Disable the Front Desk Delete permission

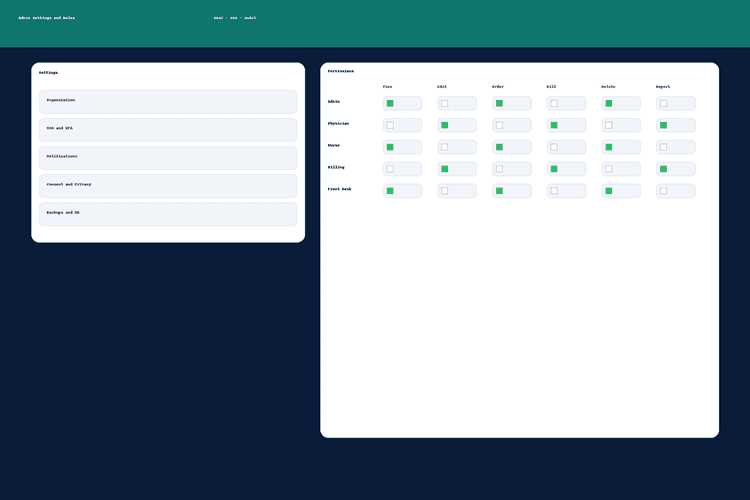pyautogui.click(x=609, y=191)
